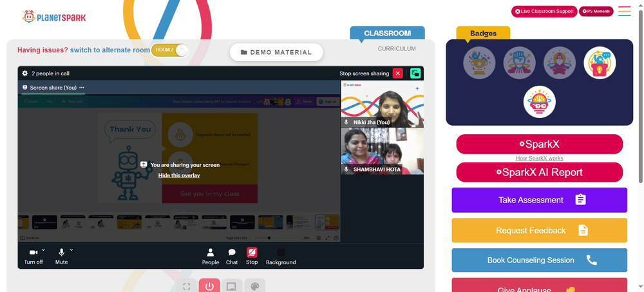This screenshot has width=644, height=292.
Task: Open DEMO MATERIAL folder button
Action: (276, 52)
